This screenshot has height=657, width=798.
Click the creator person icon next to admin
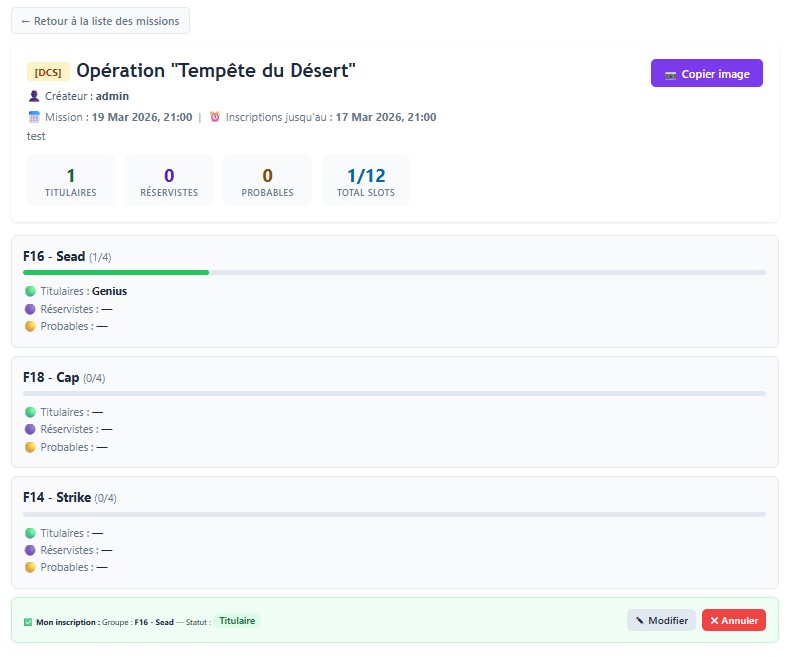click(x=34, y=96)
